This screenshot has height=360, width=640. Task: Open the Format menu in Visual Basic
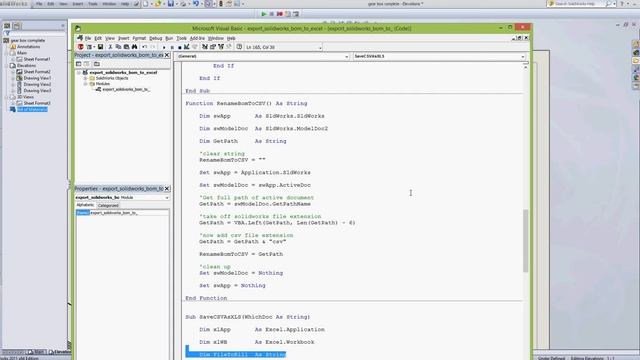139,38
